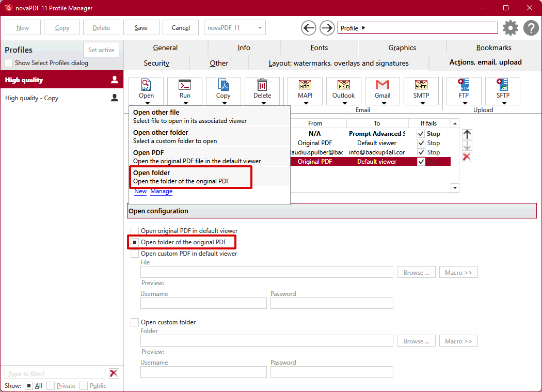Check the Open custom folder option
The width and height of the screenshot is (542, 392).
[x=135, y=322]
